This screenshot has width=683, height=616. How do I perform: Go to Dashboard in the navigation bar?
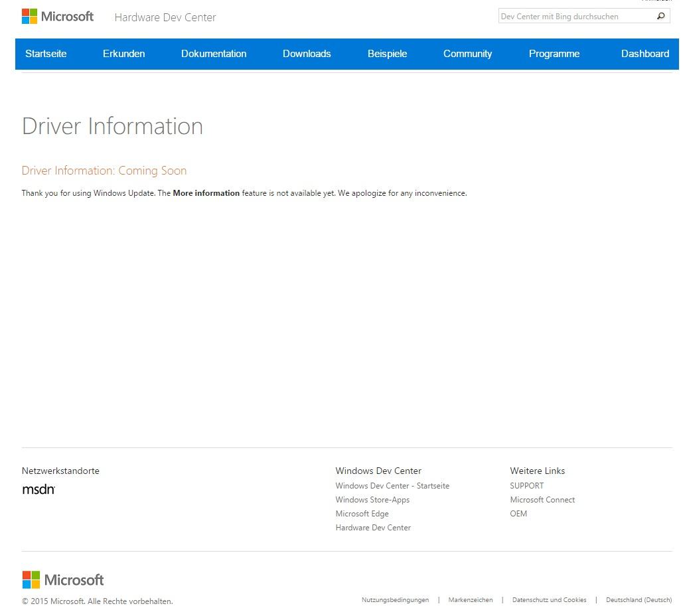[x=645, y=54]
